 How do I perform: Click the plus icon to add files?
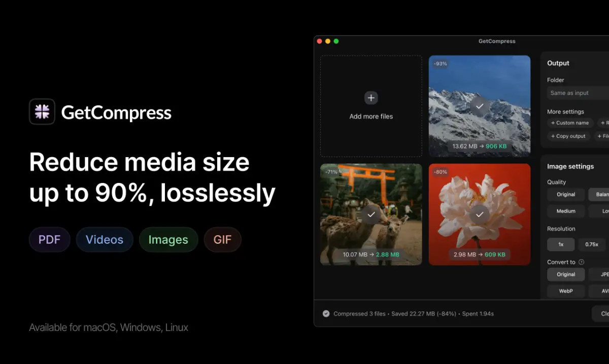pos(371,98)
